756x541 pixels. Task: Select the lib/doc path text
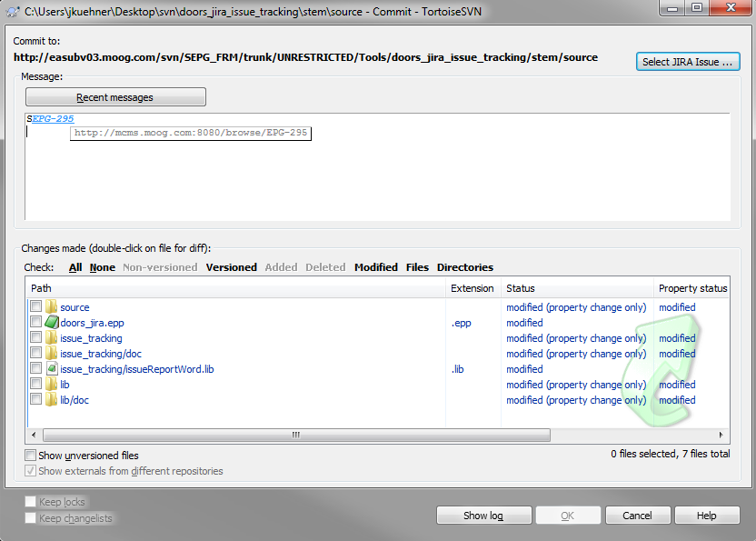coord(75,400)
